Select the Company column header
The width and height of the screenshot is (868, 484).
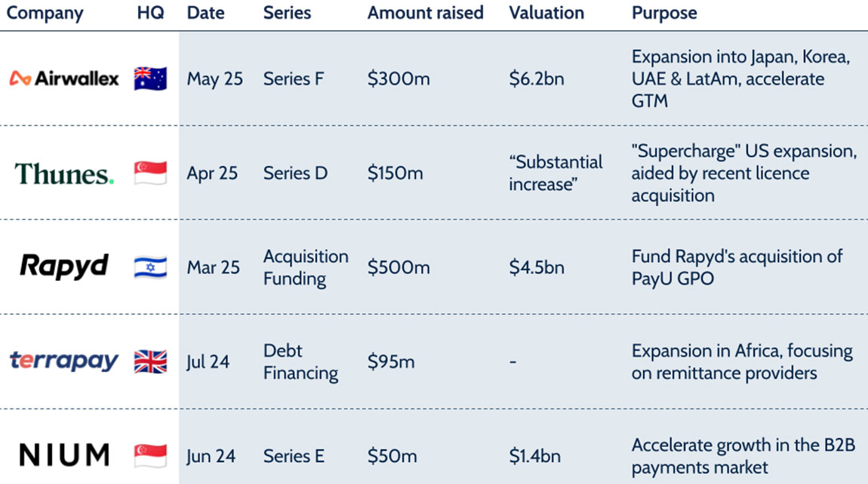pos(45,13)
